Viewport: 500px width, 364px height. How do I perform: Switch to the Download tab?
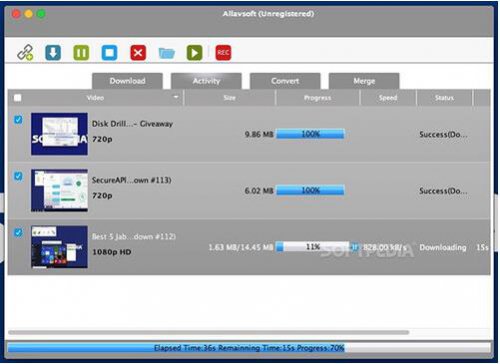(x=127, y=81)
